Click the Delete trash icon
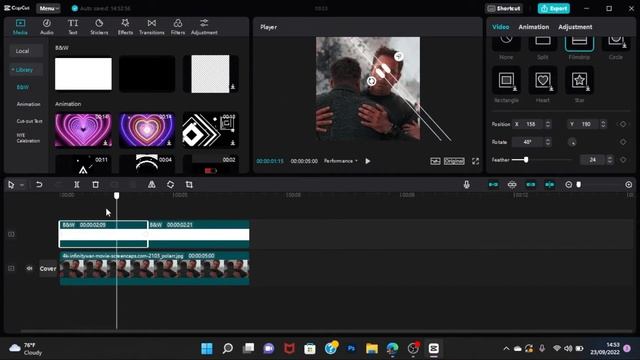Viewport: 640px width, 360px height. [x=96, y=184]
